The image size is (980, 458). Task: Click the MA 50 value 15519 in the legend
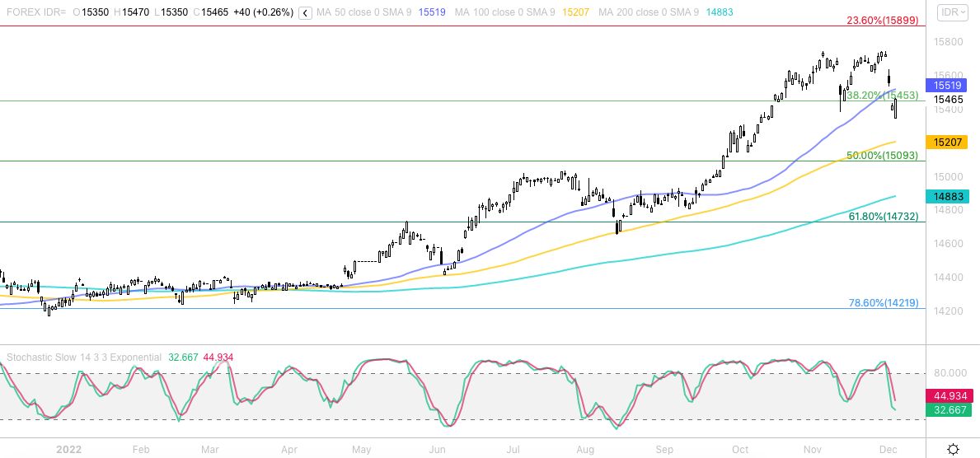click(x=433, y=12)
